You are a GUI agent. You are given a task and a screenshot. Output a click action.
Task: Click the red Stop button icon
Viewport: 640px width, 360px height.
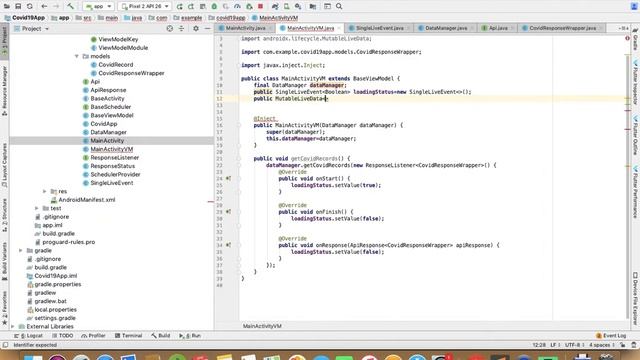pos(260,6)
